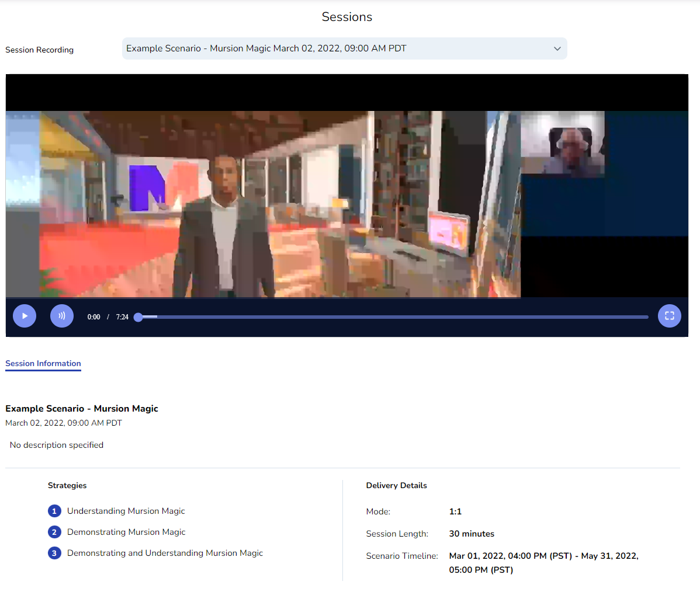Jump to the middle of the video progress bar
700x602 pixels.
(393, 317)
